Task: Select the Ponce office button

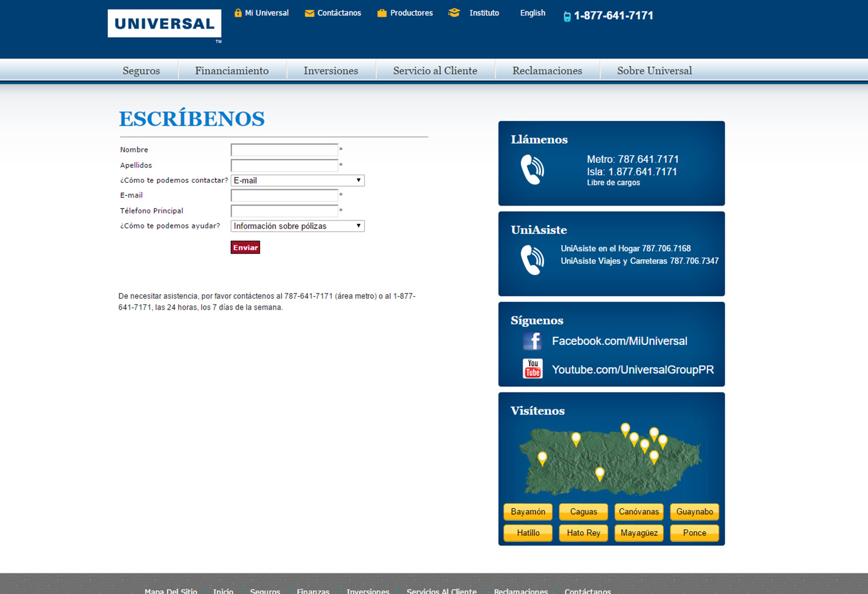Action: click(694, 533)
